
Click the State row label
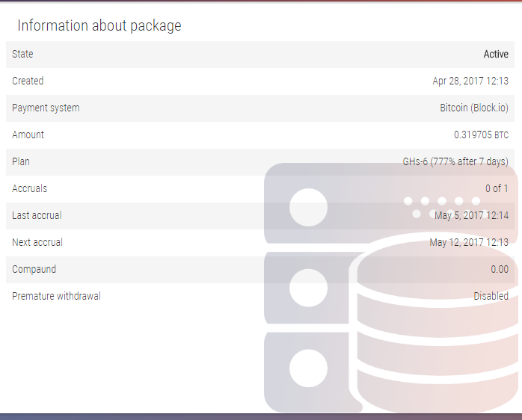pos(22,55)
